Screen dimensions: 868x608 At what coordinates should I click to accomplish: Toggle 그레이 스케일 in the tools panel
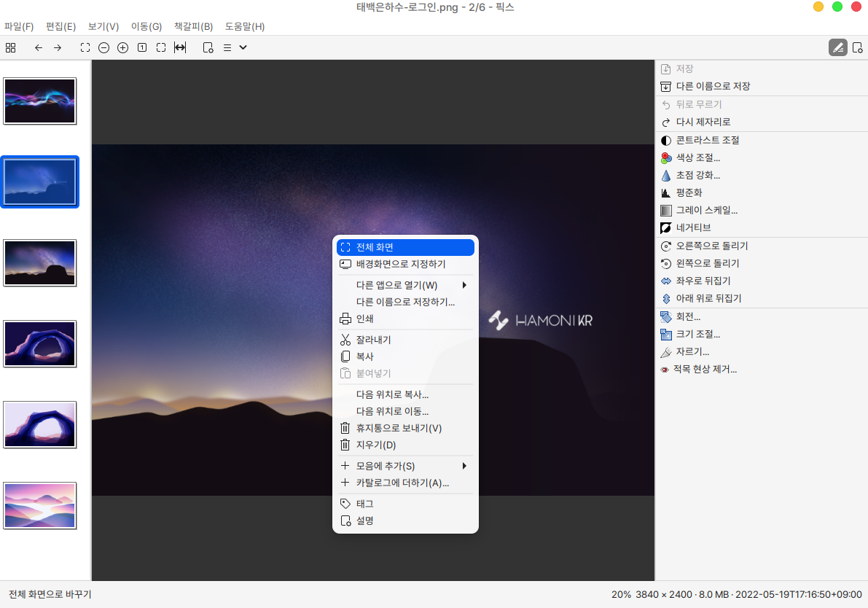coord(706,210)
